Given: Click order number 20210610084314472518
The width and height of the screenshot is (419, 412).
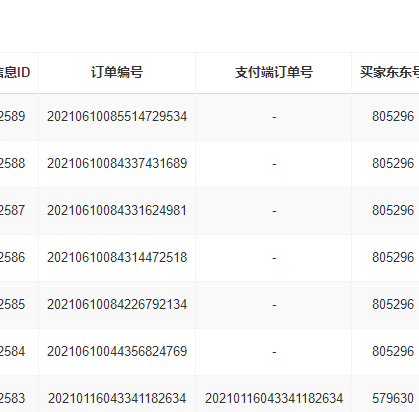Looking at the screenshot, I should click(117, 257).
